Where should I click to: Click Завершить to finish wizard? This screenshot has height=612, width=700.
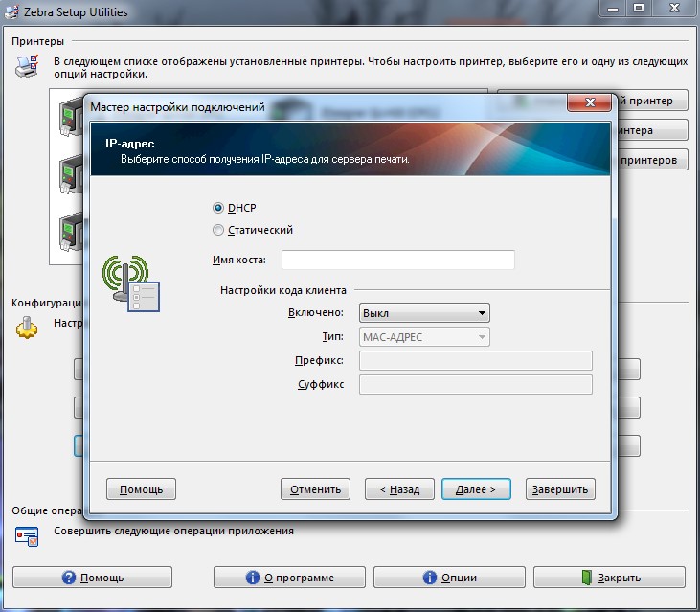click(x=561, y=489)
